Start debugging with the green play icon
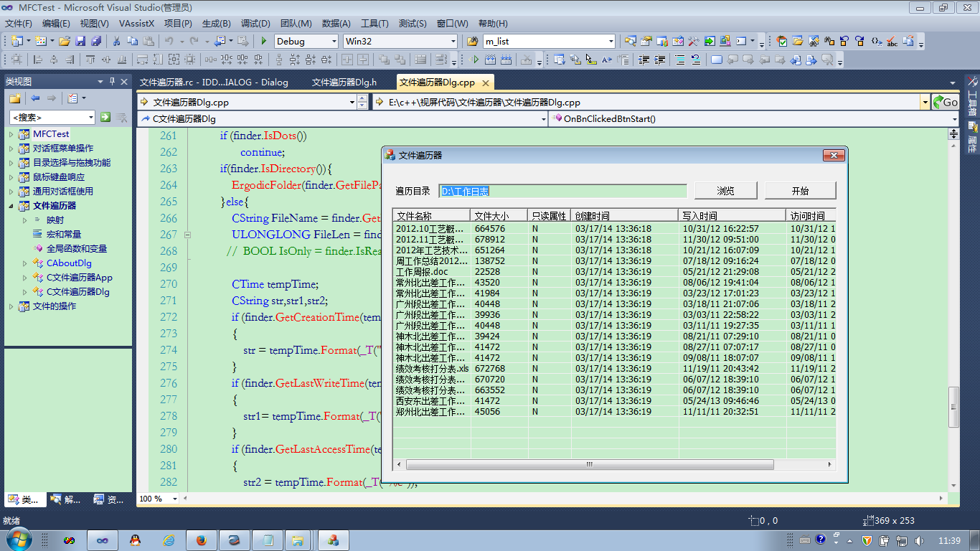 point(264,41)
